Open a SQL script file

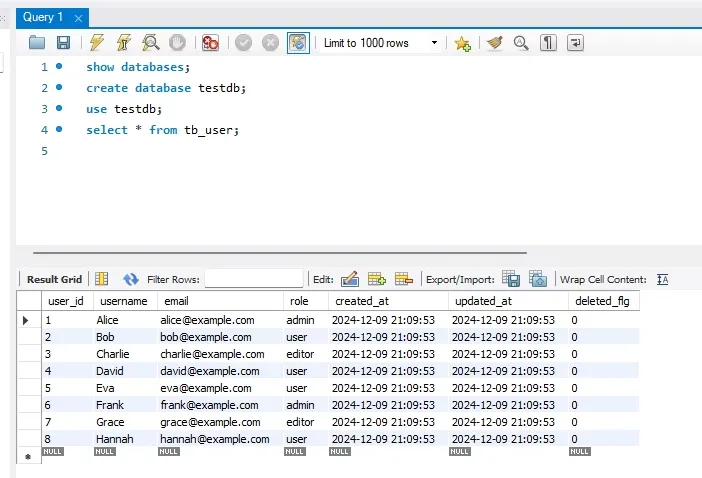click(x=37, y=43)
